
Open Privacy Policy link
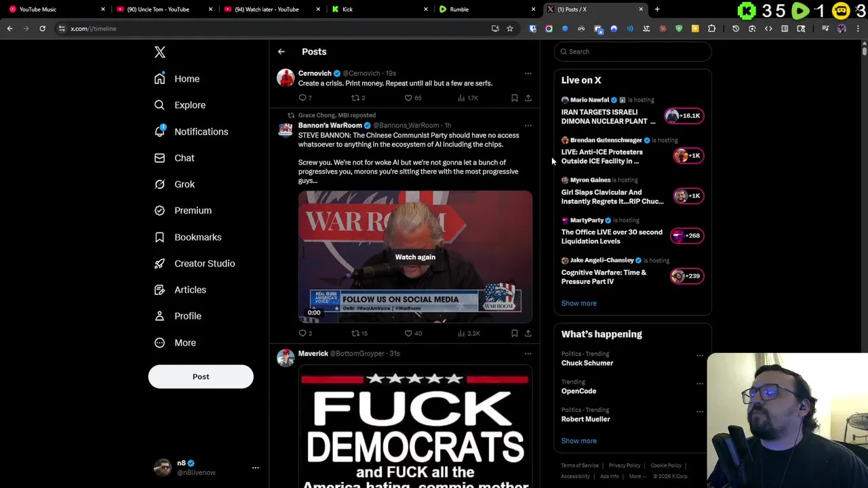pyautogui.click(x=625, y=466)
